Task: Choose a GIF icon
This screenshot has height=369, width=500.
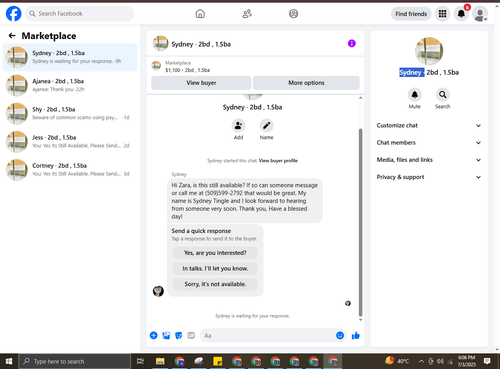Action: 191,335
